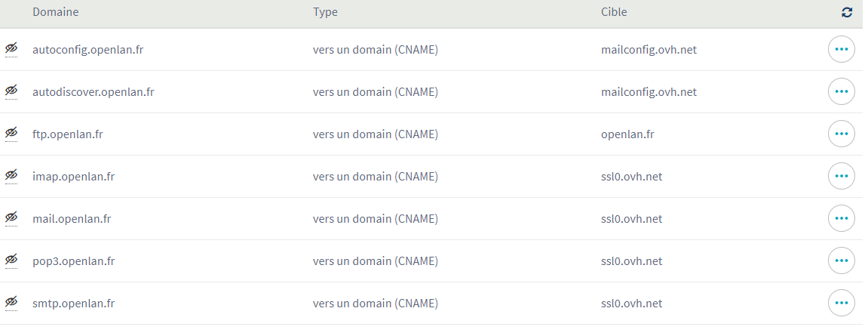Click three-dots button on mail.openlan.fr row
The image size is (868, 336).
(x=842, y=219)
